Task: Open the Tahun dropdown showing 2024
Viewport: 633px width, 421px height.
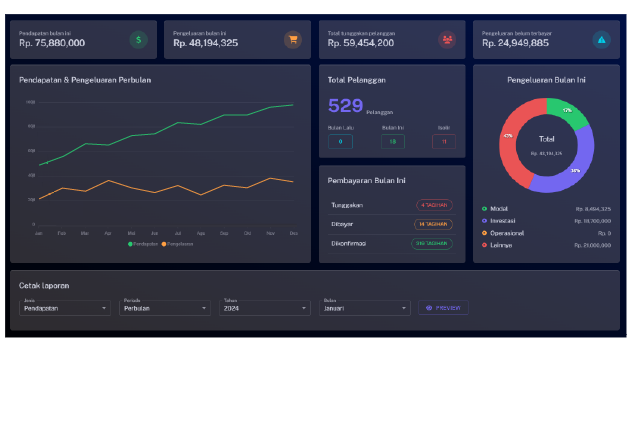Action: coord(265,308)
